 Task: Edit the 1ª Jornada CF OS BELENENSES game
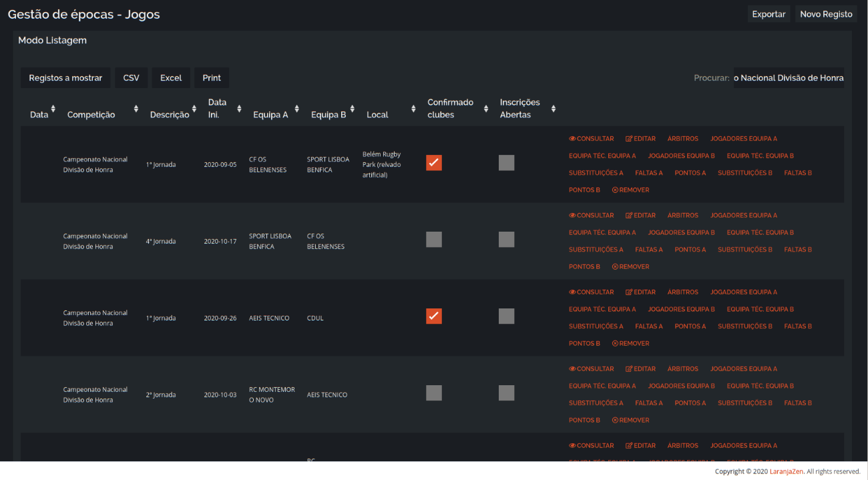coord(640,139)
